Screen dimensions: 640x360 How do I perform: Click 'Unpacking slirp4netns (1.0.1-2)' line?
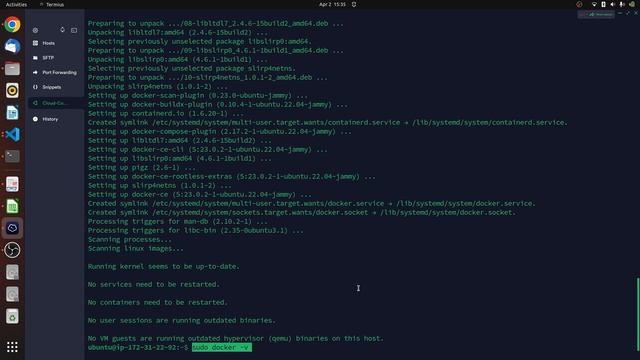pyautogui.click(x=158, y=87)
